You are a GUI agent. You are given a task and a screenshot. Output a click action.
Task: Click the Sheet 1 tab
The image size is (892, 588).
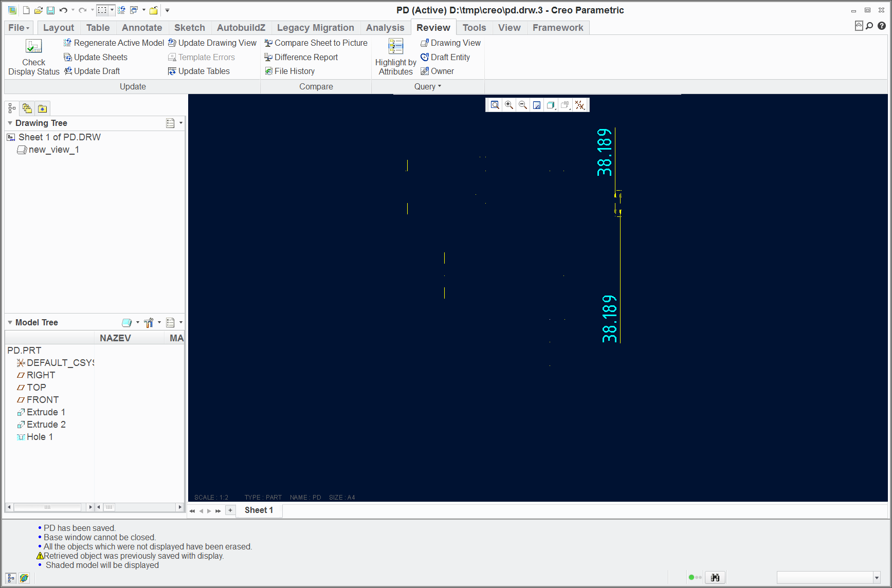point(259,510)
